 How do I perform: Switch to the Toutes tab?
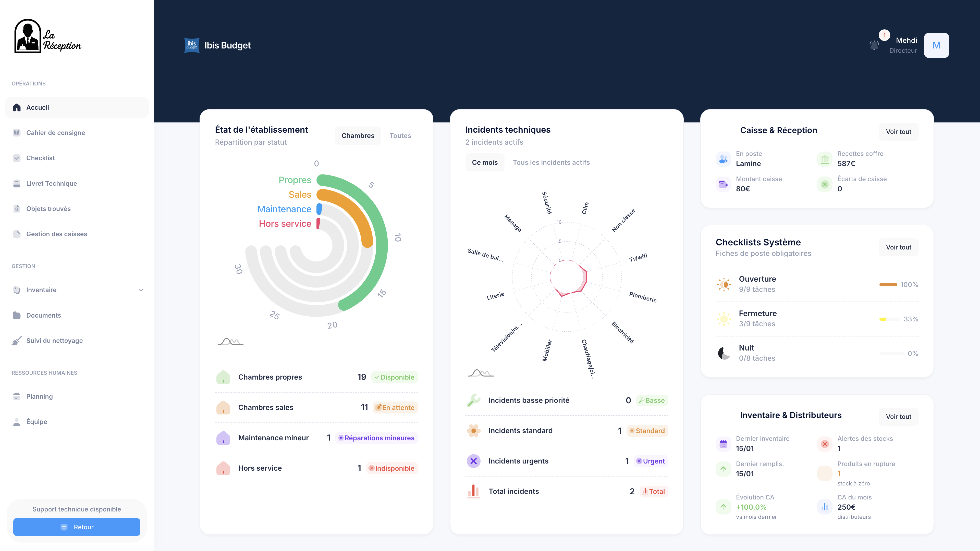[400, 135]
